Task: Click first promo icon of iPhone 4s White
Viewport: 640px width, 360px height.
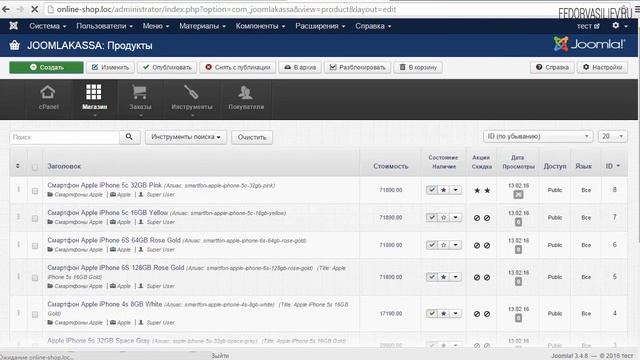Action: point(477,314)
